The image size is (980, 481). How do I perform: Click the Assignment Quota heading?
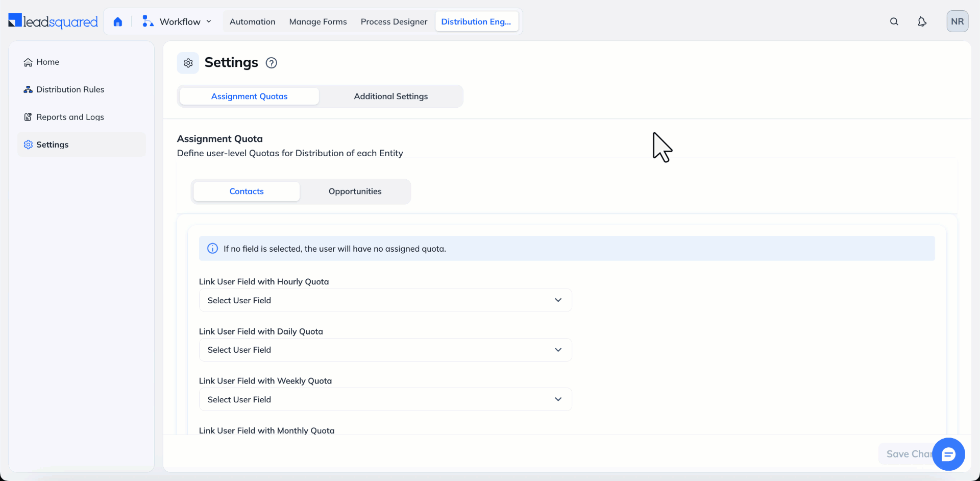pyautogui.click(x=220, y=139)
